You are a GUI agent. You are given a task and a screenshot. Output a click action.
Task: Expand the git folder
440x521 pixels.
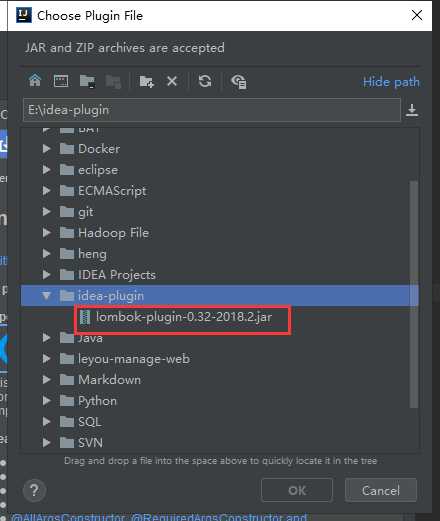(x=47, y=212)
